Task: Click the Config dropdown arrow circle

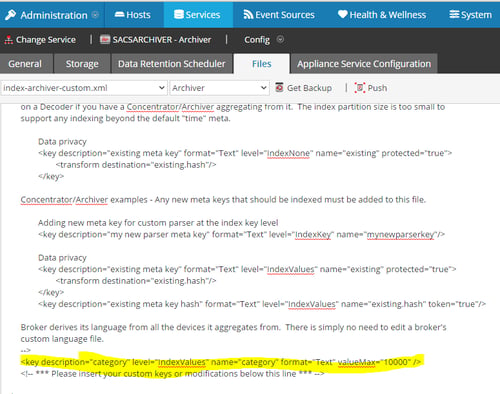Action: tap(280, 39)
